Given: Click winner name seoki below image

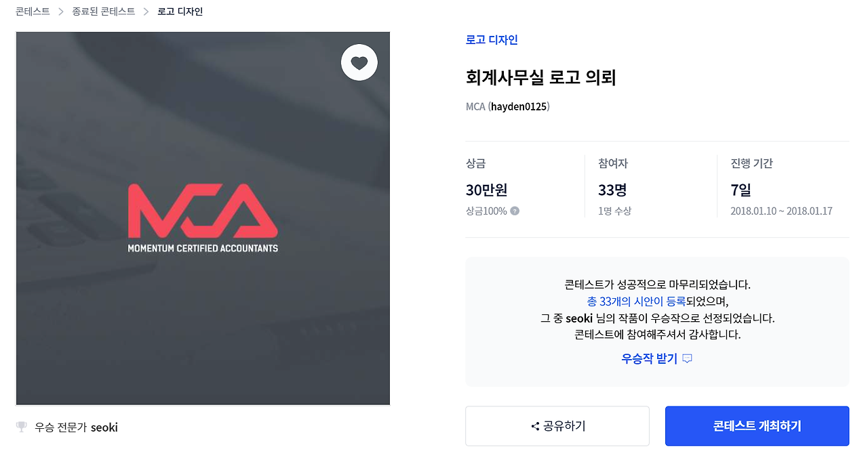Looking at the screenshot, I should click(x=104, y=427).
